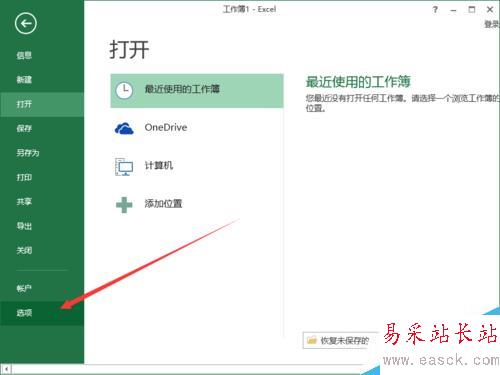Click the green plus add icon
Screen dimensions: 500x375
coord(124,205)
